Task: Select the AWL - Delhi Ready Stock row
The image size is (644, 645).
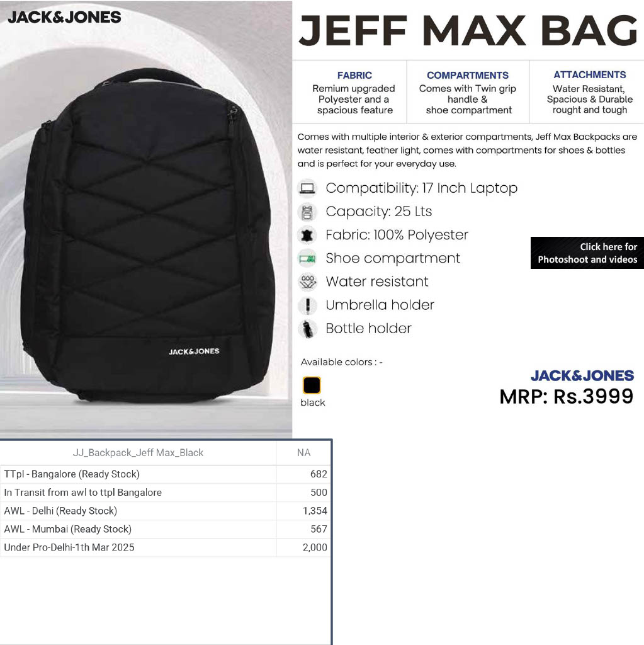Action: (166, 511)
